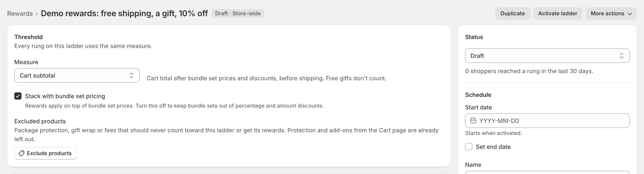Focus the Start date input field
Viewport: 644px width, 174px height.
(x=547, y=120)
